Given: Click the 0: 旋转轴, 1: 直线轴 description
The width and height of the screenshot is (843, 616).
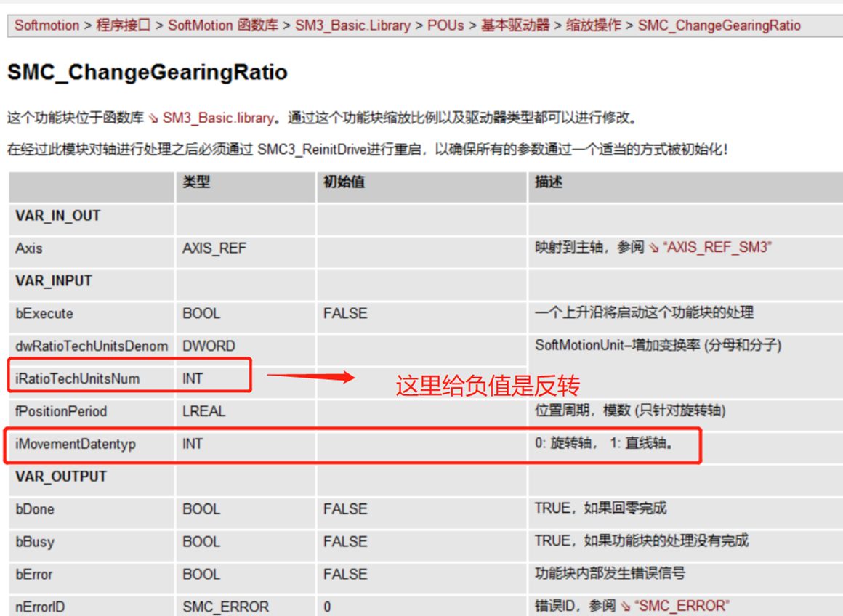Looking at the screenshot, I should [x=604, y=443].
